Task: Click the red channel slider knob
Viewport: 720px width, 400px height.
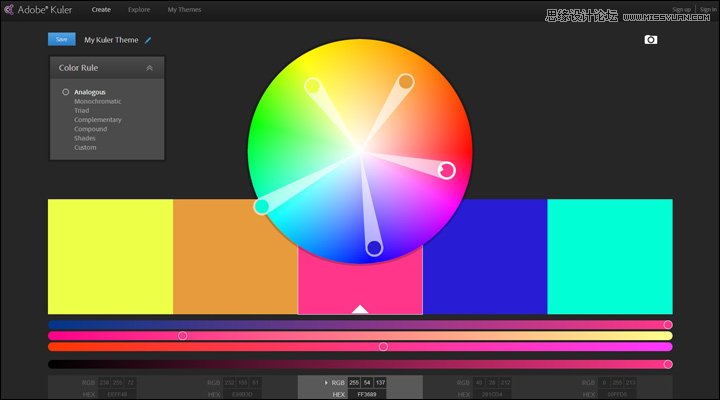Action: coord(668,325)
